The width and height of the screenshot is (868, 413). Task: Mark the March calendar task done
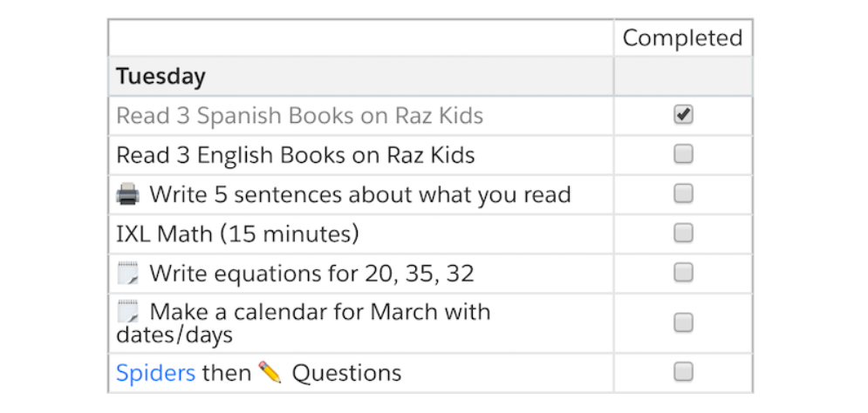click(683, 322)
